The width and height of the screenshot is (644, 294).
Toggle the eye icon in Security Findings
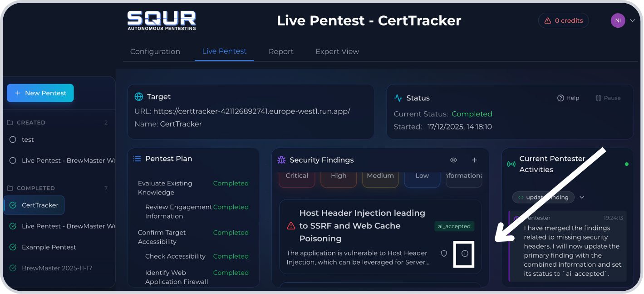(x=453, y=160)
